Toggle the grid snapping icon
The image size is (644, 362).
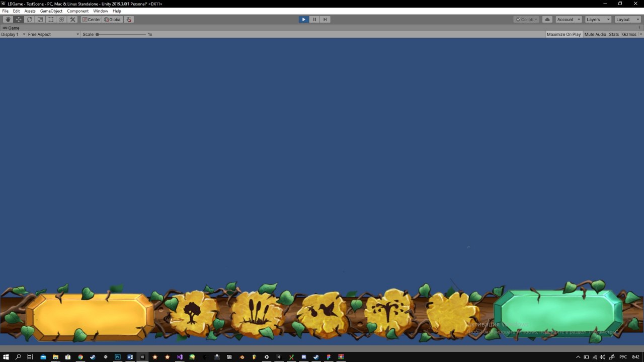pyautogui.click(x=129, y=20)
